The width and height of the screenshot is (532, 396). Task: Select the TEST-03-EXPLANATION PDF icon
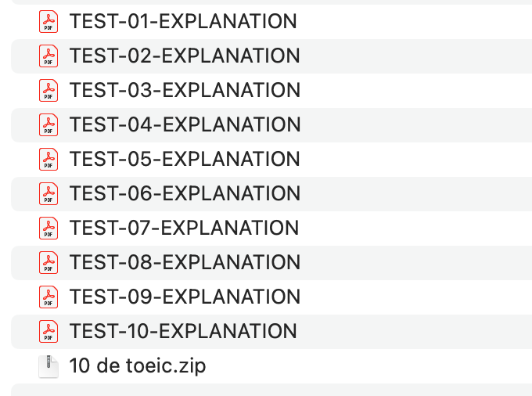pyautogui.click(x=49, y=91)
